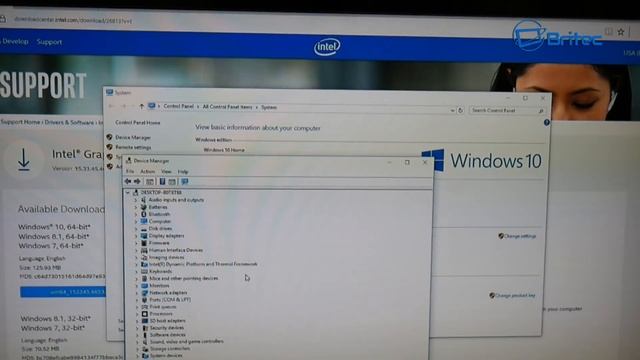The height and width of the screenshot is (360, 640).
Task: Select the Human Interface Devices icon
Action: point(144,250)
